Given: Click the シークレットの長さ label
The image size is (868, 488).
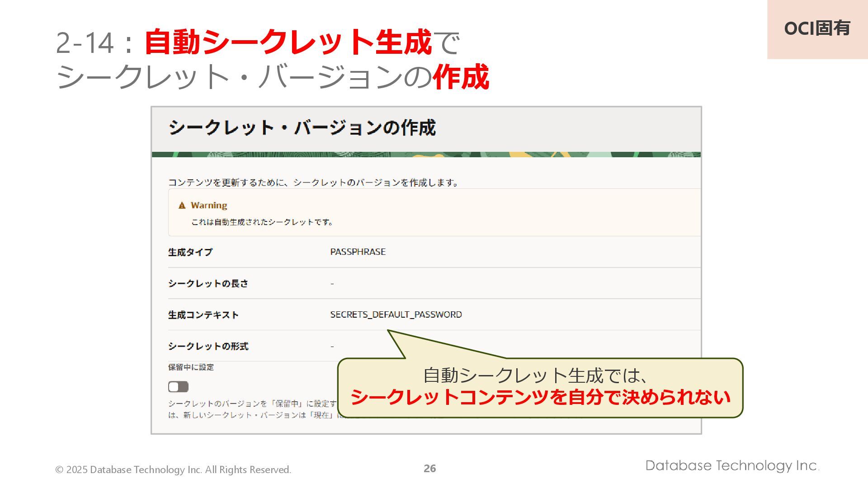Looking at the screenshot, I should pyautogui.click(x=208, y=283).
